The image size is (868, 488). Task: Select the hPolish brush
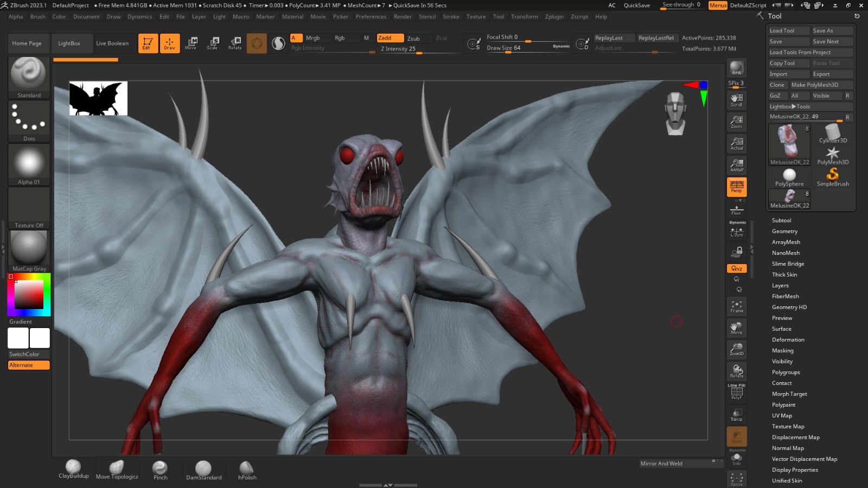tap(247, 470)
